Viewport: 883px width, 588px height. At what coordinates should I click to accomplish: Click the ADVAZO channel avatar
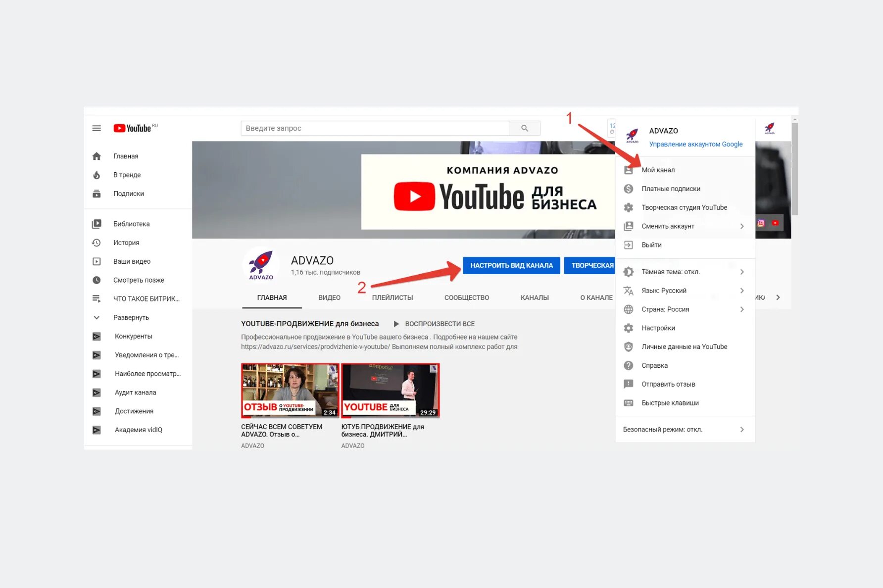click(261, 265)
